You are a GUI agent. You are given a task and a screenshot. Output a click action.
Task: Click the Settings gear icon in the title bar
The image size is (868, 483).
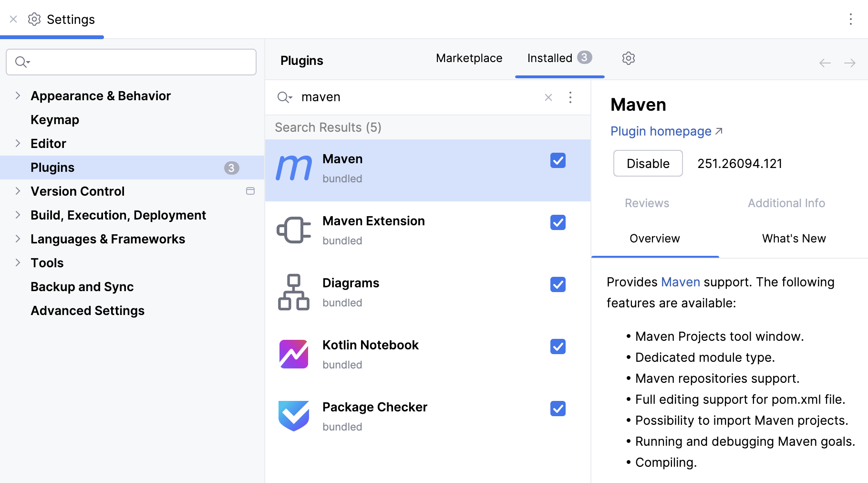(34, 19)
